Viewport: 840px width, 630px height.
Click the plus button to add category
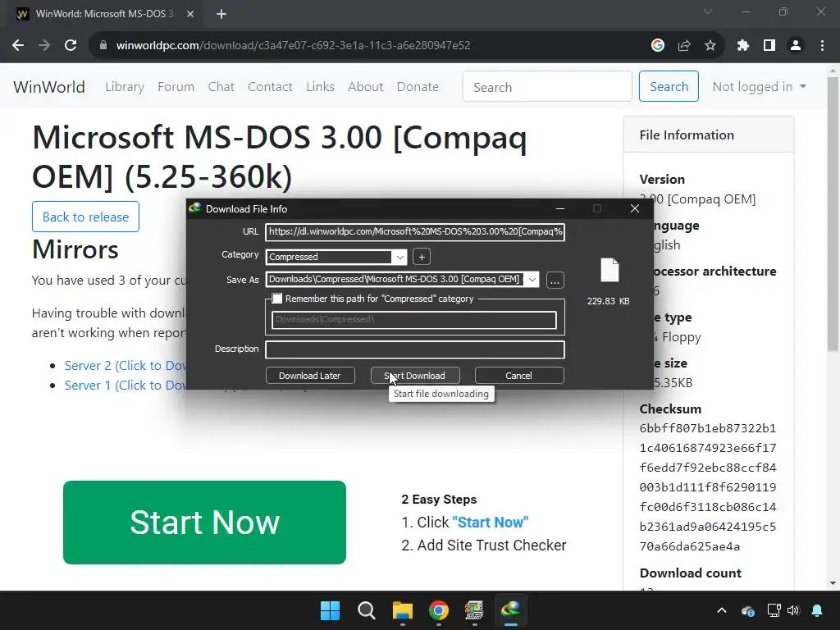pos(422,257)
